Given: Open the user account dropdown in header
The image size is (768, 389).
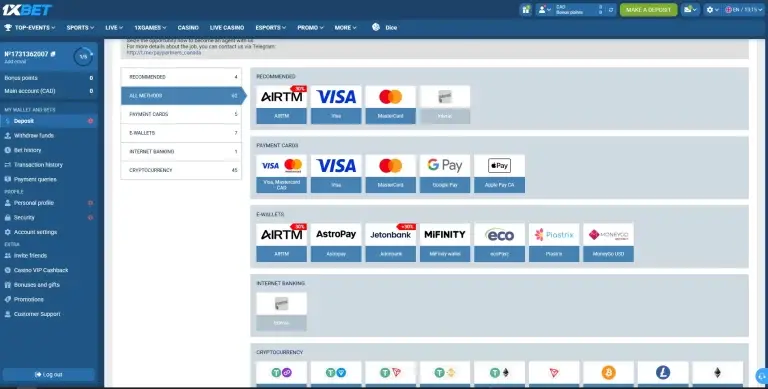Looking at the screenshot, I should pyautogui.click(x=544, y=10).
